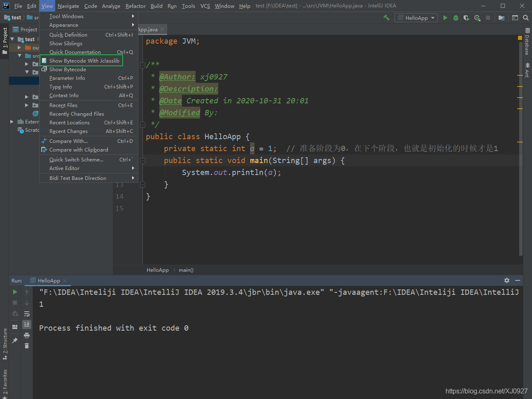This screenshot has height=399, width=532.
Task: Toggle soft-wrap in Run console
Action: [x=27, y=314]
